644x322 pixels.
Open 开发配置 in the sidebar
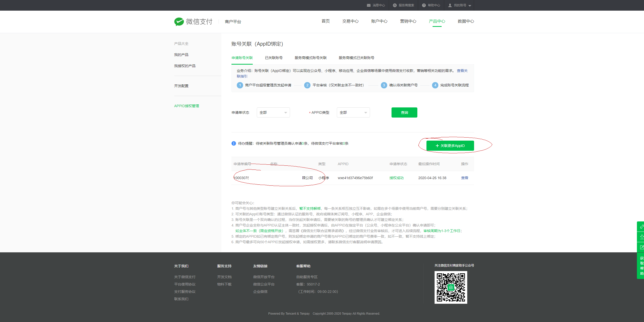tap(181, 86)
